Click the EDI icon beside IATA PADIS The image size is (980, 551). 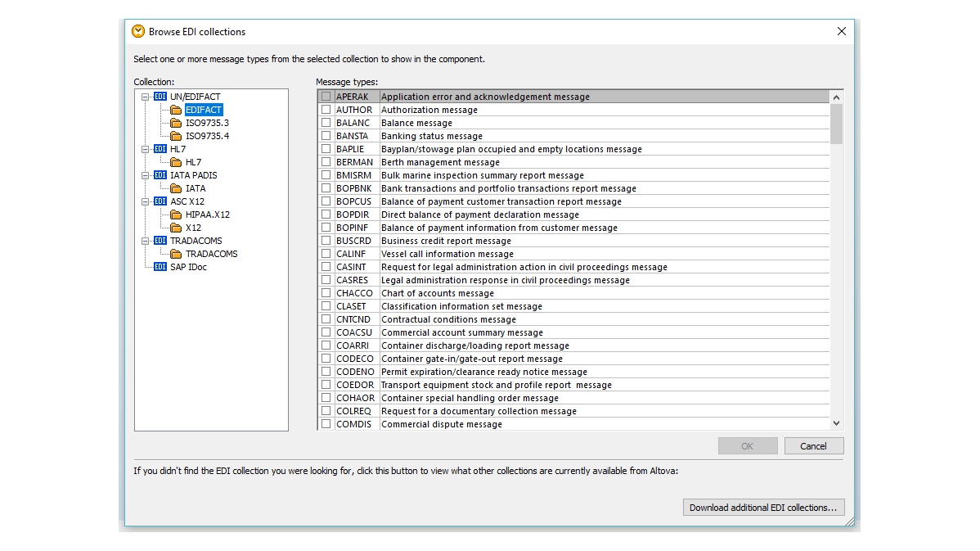tap(160, 176)
